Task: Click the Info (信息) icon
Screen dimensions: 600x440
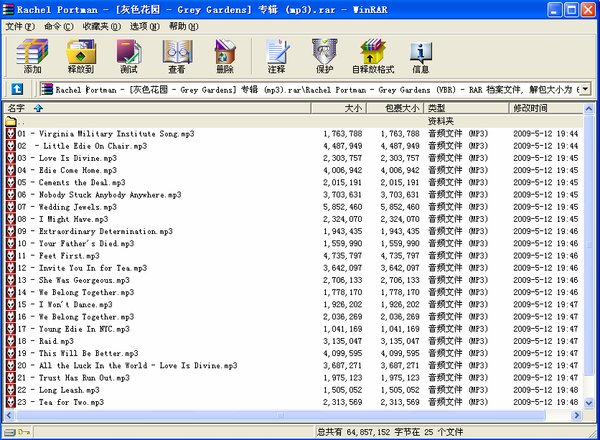Action: coord(421,56)
